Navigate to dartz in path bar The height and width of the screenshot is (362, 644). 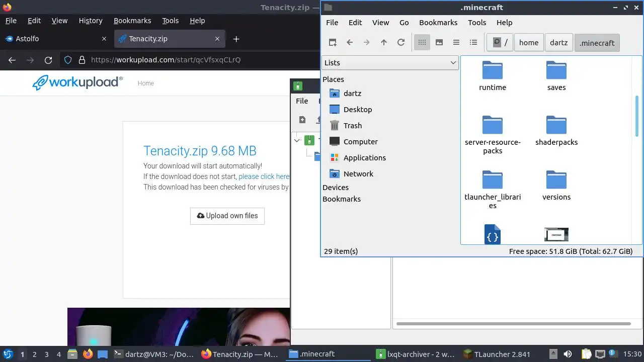(559, 43)
